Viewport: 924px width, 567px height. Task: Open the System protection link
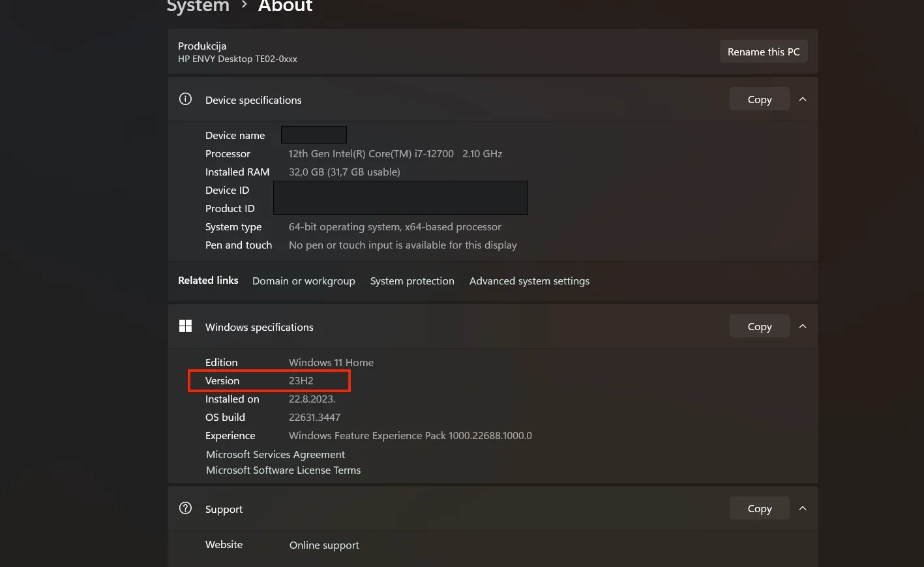(x=412, y=281)
